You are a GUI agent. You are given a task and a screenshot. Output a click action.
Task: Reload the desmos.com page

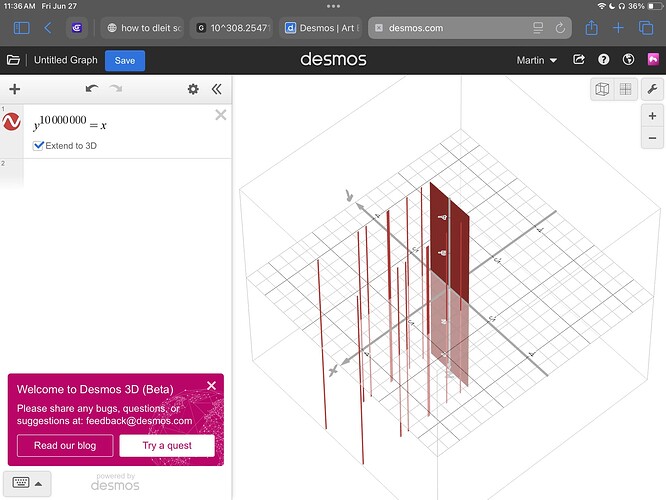[x=560, y=28]
